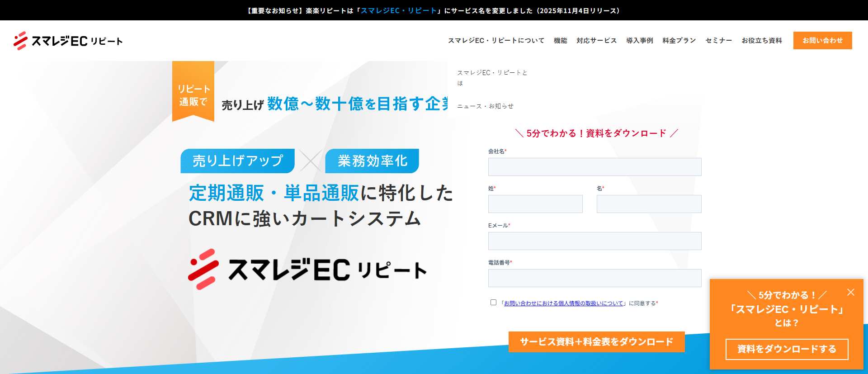Screen dimensions: 868x374
Task: Click the 定期通販・単品通販に特化した headline
Action: 321,193
